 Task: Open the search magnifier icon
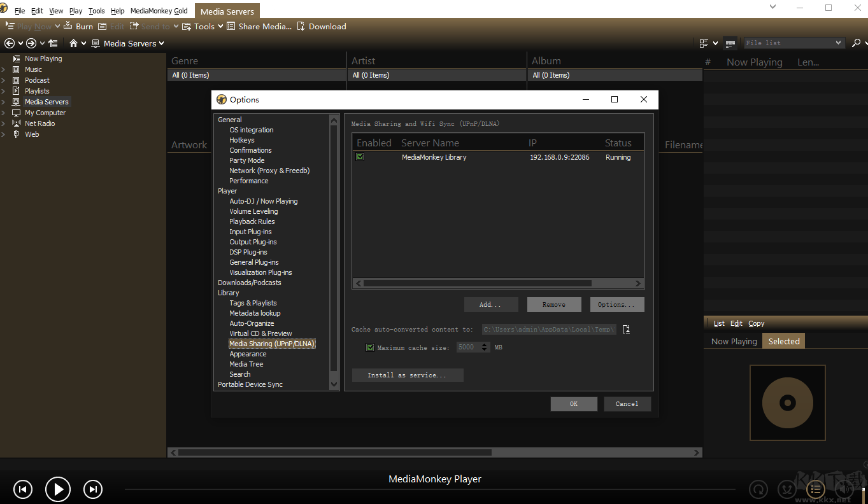pyautogui.click(x=856, y=43)
